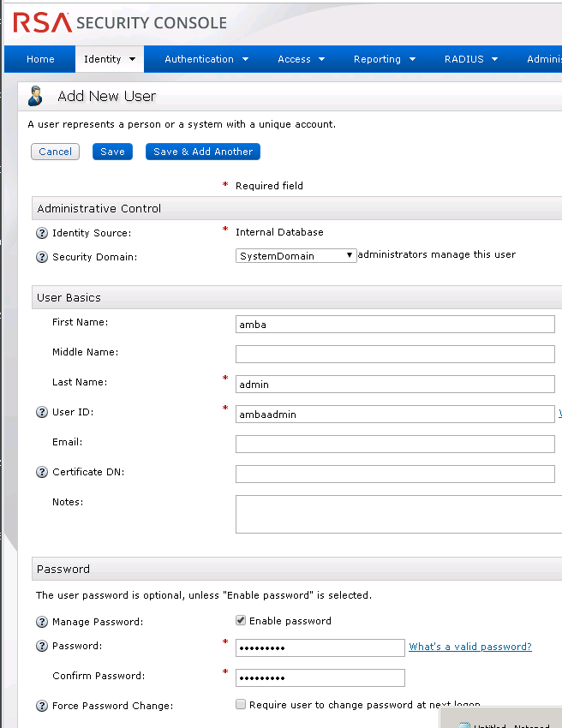The width and height of the screenshot is (562, 728).
Task: Click the Password section header
Action: [296, 570]
